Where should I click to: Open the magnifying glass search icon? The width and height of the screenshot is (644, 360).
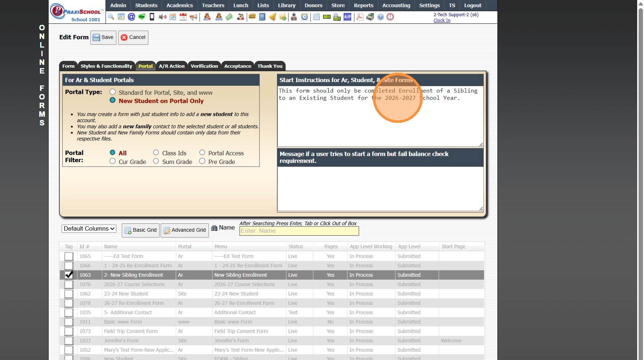(x=111, y=17)
